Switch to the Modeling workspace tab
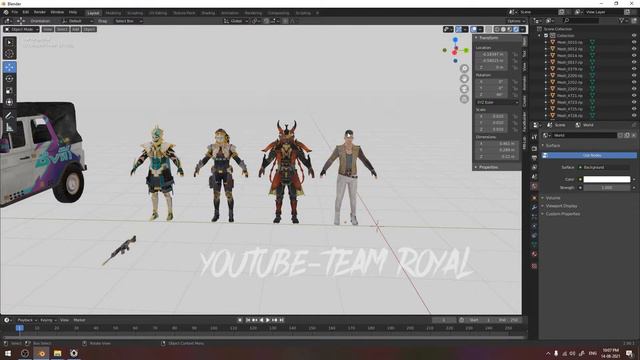This screenshot has height=360, width=640. (x=113, y=13)
